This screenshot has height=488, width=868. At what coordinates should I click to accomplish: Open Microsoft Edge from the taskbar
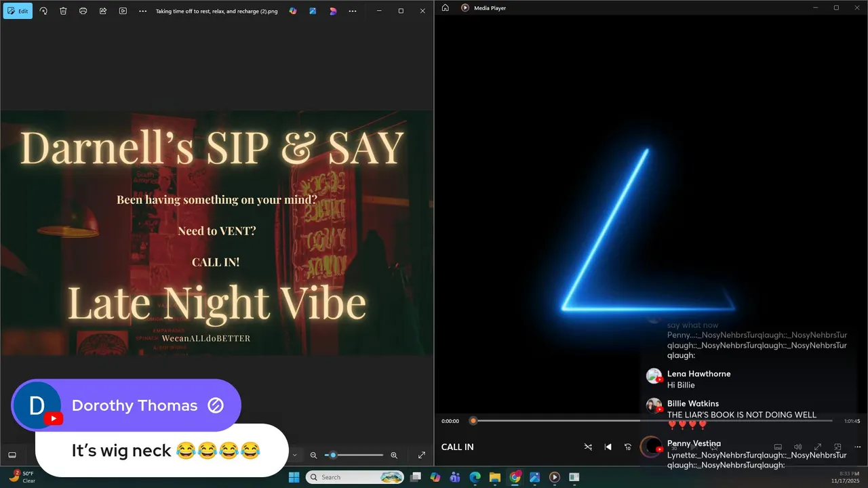(475, 477)
